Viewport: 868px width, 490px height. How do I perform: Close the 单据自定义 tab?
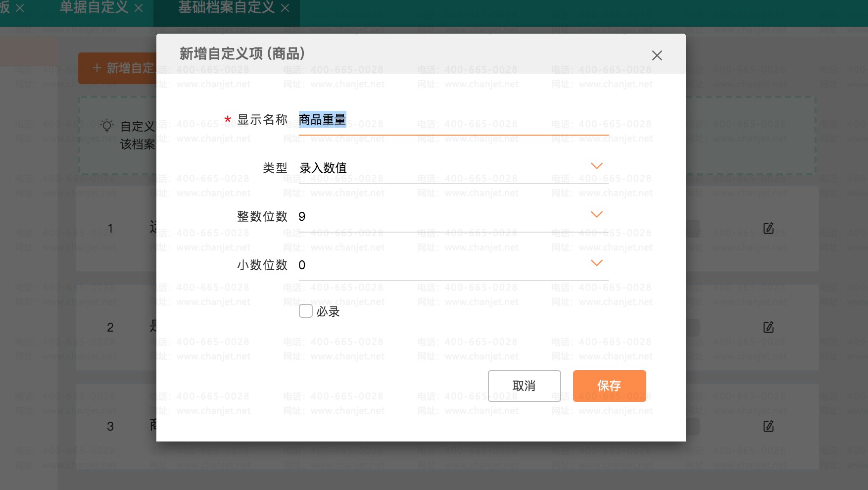139,8
